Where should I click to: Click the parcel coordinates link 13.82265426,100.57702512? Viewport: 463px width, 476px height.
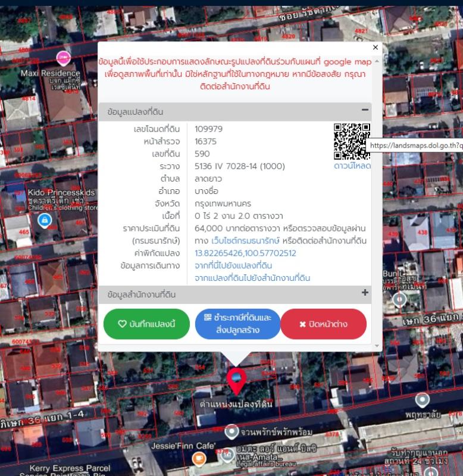pos(245,253)
